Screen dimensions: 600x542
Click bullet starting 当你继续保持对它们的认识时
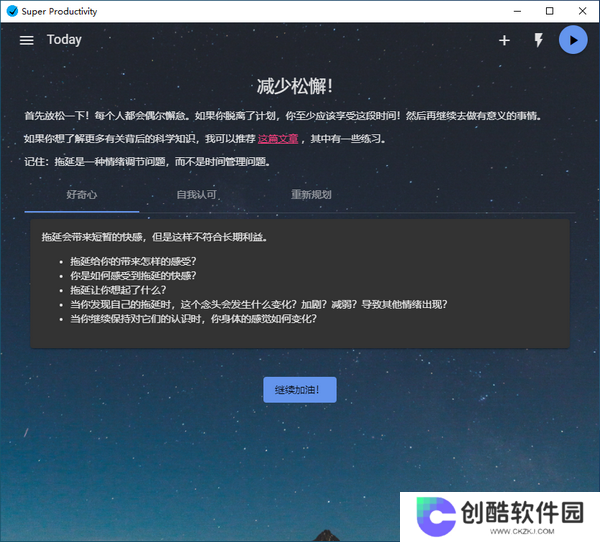[x=193, y=319]
